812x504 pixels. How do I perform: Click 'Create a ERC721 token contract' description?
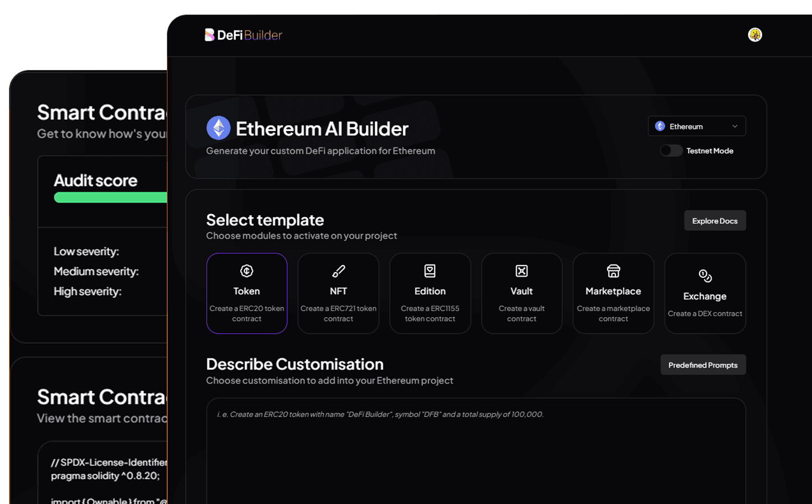(338, 314)
